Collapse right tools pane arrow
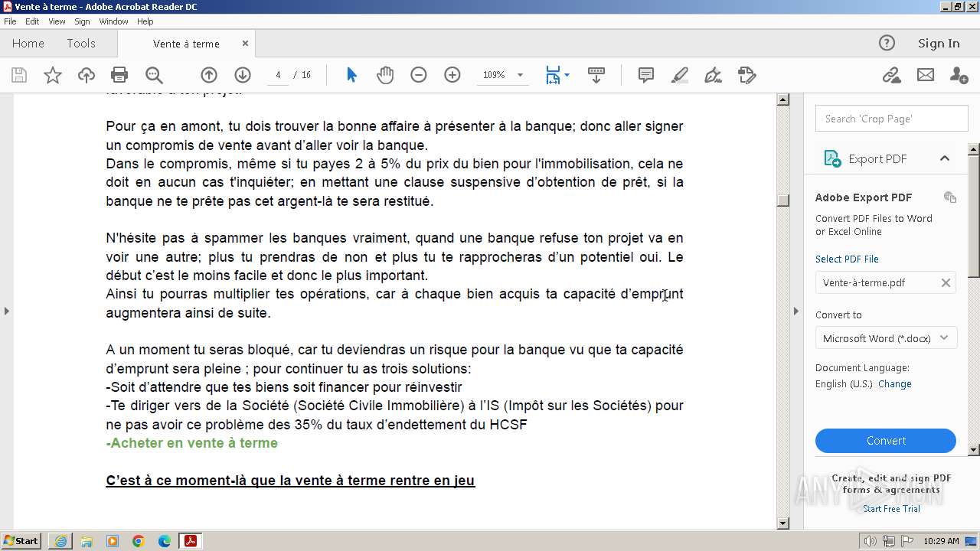 [795, 311]
